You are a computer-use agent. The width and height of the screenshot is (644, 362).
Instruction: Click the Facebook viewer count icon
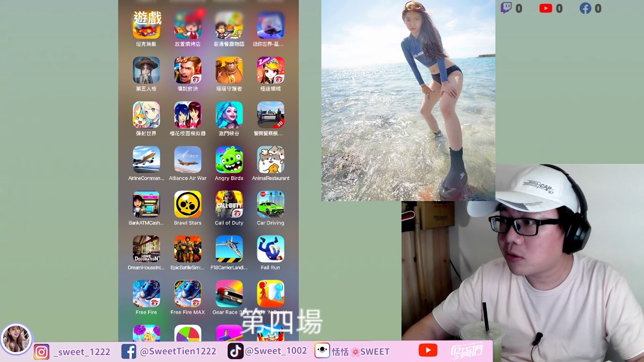tap(585, 8)
